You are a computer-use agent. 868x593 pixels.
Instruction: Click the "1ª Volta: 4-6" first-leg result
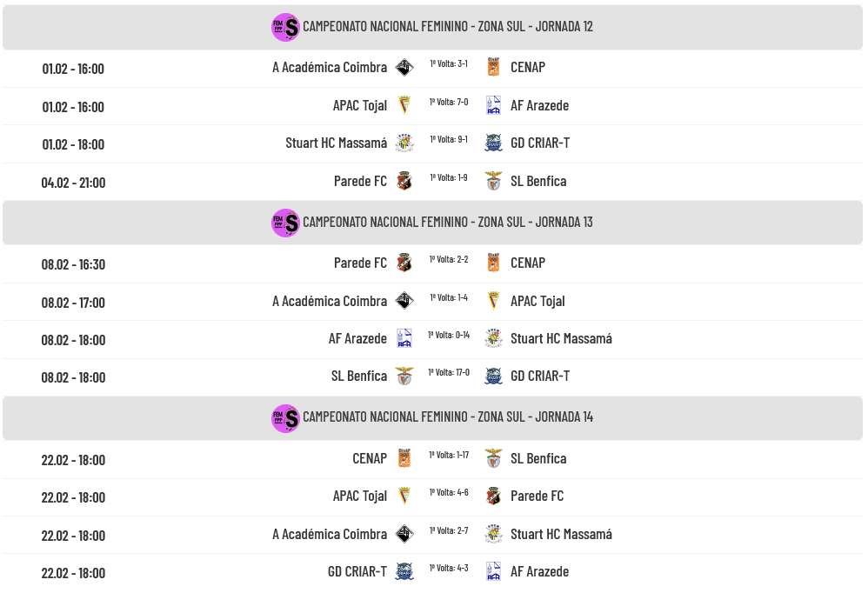449,492
